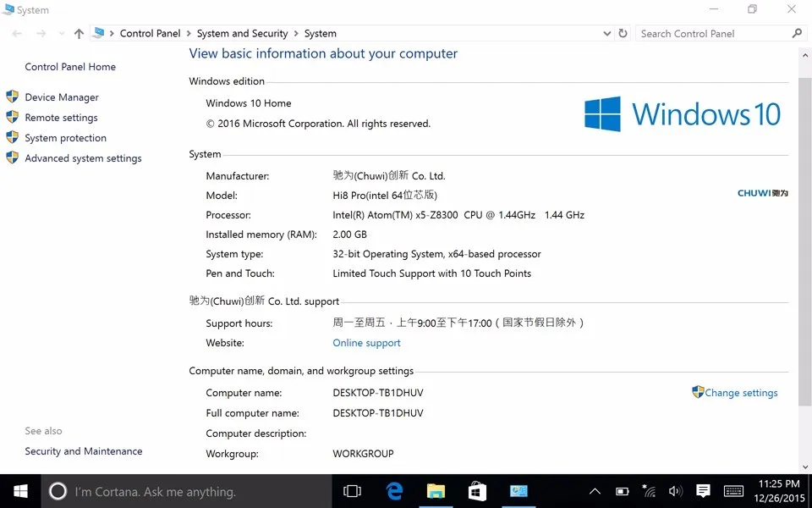This screenshot has width=812, height=508.
Task: Click the WORKGROUP value text
Action: (x=363, y=454)
